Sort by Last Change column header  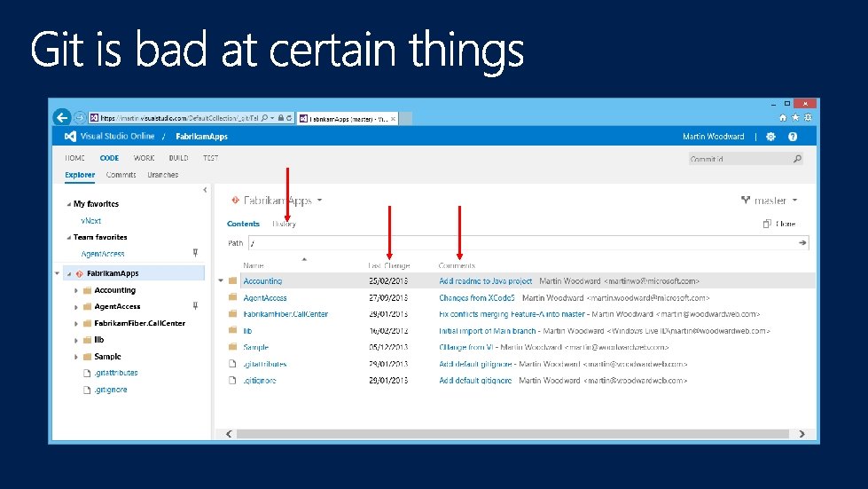pos(389,265)
